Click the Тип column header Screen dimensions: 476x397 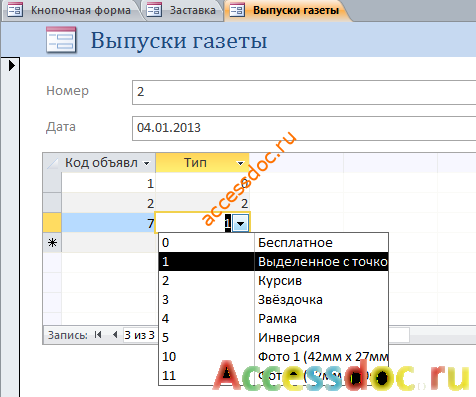pos(202,163)
